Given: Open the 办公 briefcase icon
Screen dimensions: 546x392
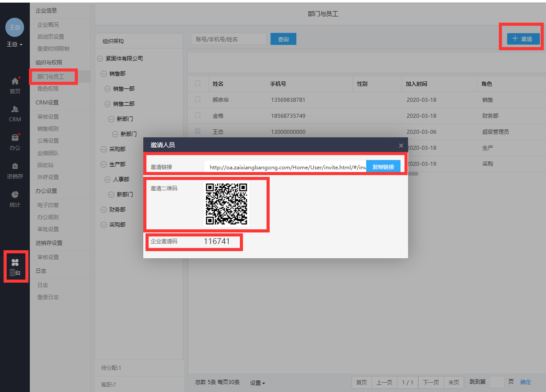Looking at the screenshot, I should click(15, 137).
